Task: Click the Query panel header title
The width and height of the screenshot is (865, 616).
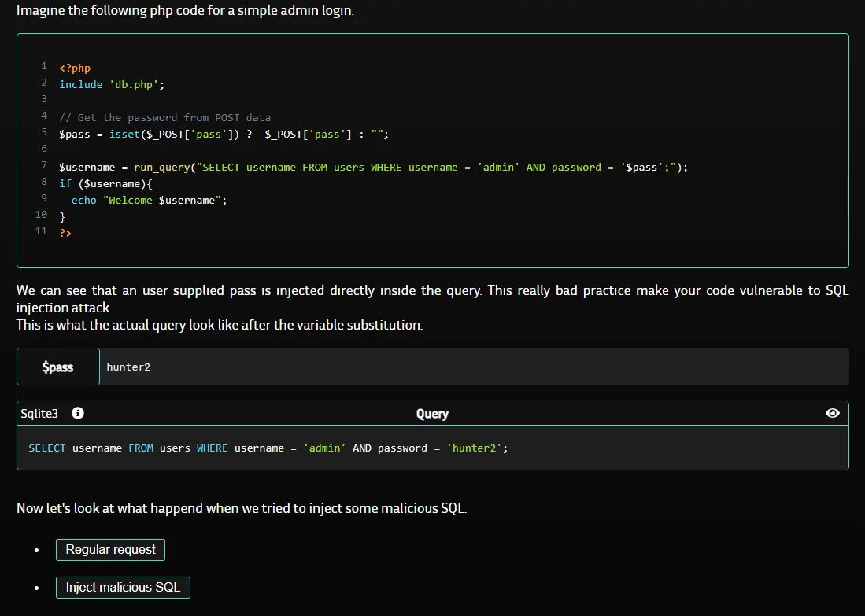Action: pos(432,414)
